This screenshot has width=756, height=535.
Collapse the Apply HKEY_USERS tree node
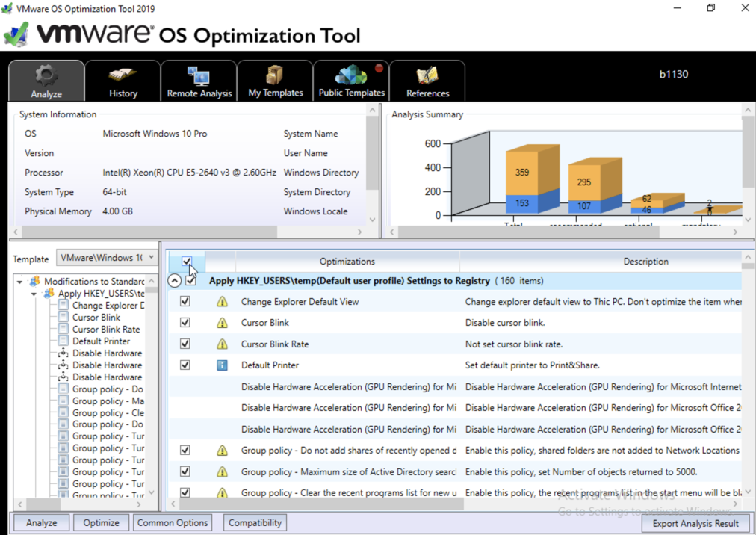coord(34,294)
